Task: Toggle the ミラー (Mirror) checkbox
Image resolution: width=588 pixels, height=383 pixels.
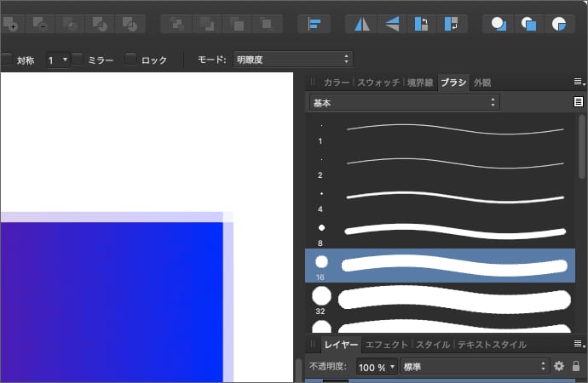Action: tap(78, 60)
